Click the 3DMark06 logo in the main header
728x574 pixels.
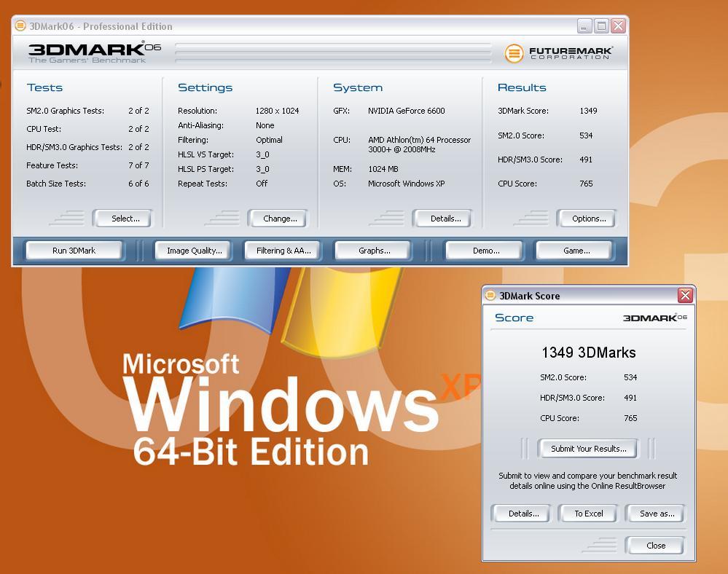(94, 52)
